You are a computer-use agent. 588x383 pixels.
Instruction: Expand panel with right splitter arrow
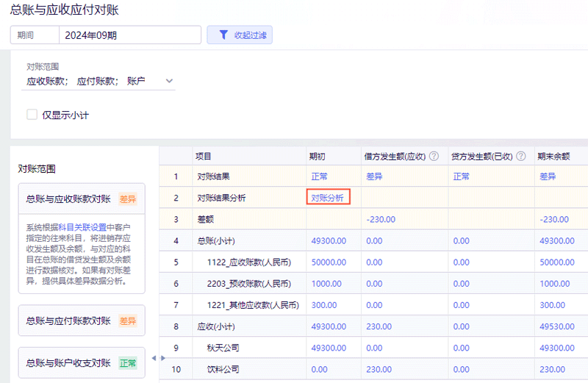coord(163,358)
